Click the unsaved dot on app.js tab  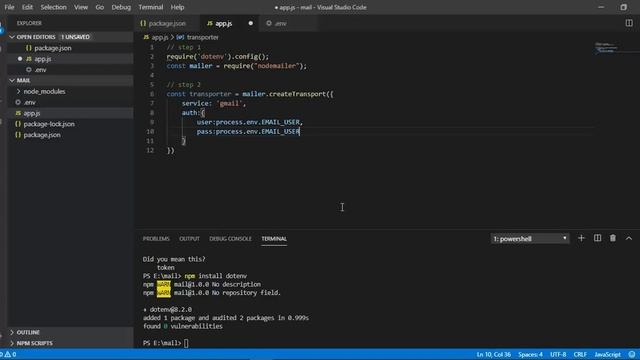[x=251, y=23]
